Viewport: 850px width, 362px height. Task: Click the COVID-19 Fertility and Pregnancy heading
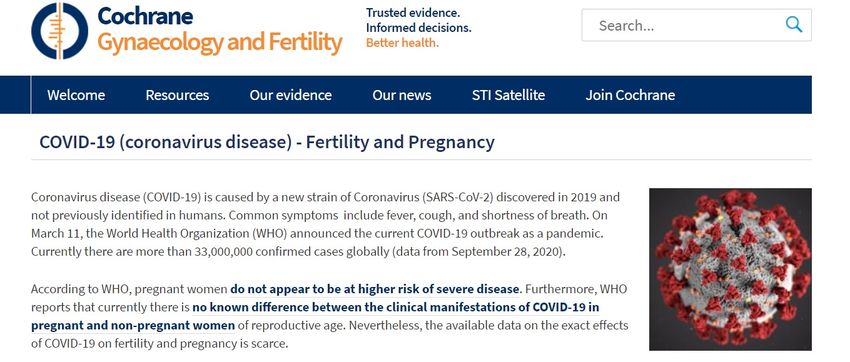267,143
